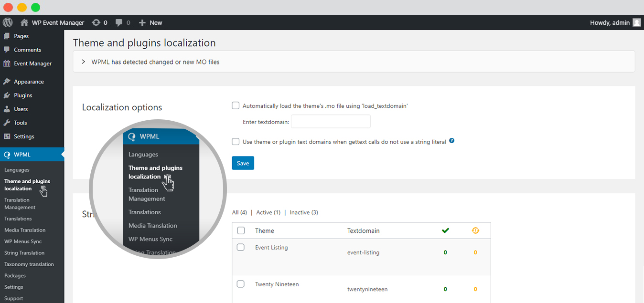Screen dimensions: 644x303
Task: Open String Translation in the sidebar
Action: (24, 253)
